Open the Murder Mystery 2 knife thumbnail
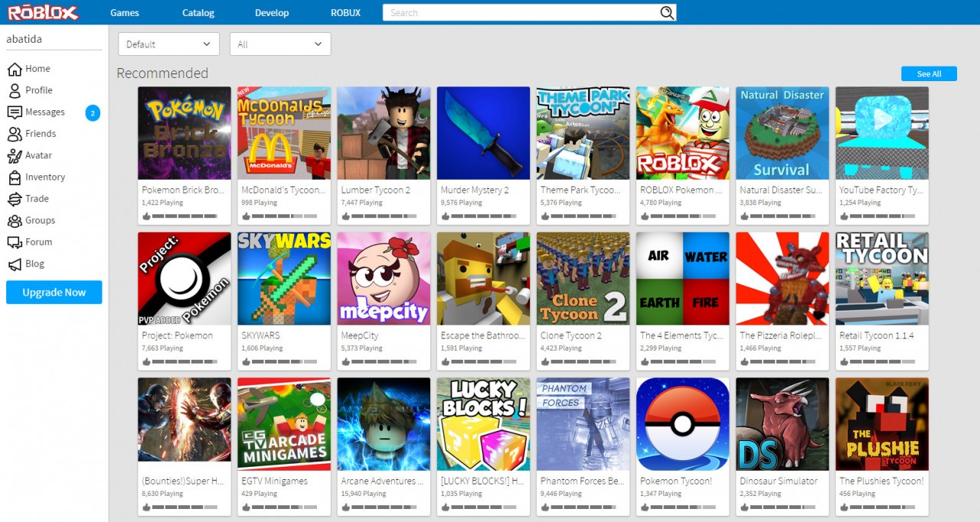Viewport: 980px width, 522px height. (x=484, y=133)
